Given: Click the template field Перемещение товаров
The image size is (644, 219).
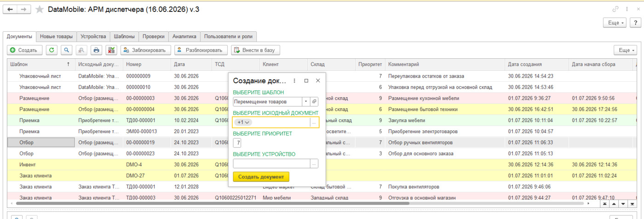Looking at the screenshot, I should (x=268, y=101).
